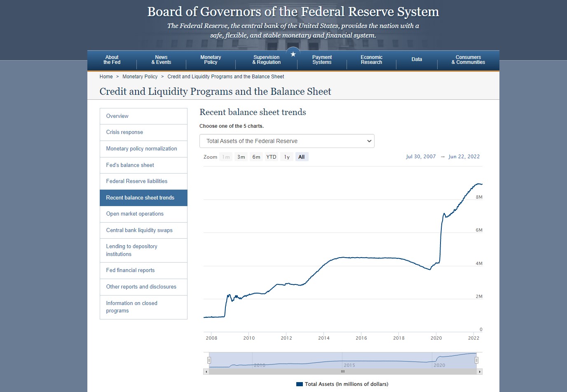This screenshot has width=567, height=392.
Task: Click the left navigator range handle
Action: pyautogui.click(x=209, y=360)
